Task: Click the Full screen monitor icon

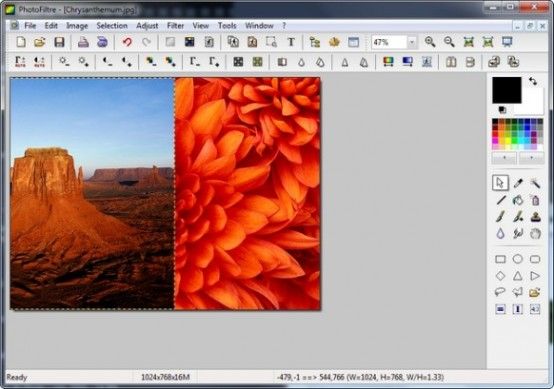Action: coord(507,42)
